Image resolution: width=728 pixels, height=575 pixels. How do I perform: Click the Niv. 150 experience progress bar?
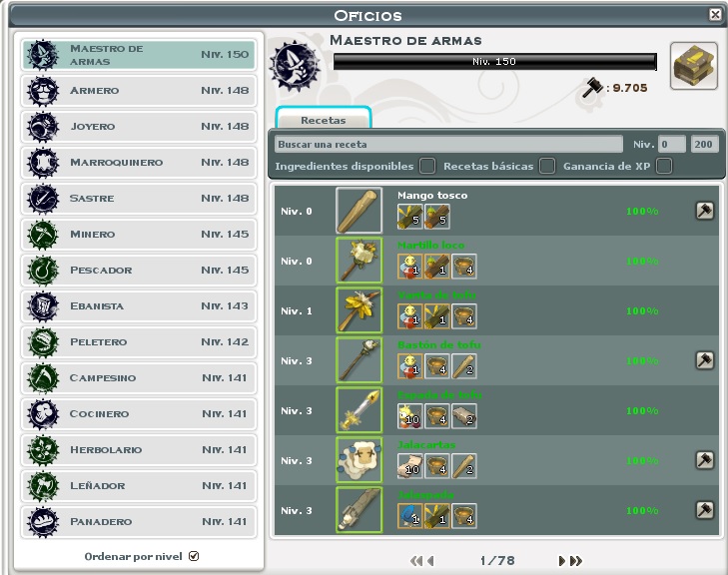click(495, 62)
